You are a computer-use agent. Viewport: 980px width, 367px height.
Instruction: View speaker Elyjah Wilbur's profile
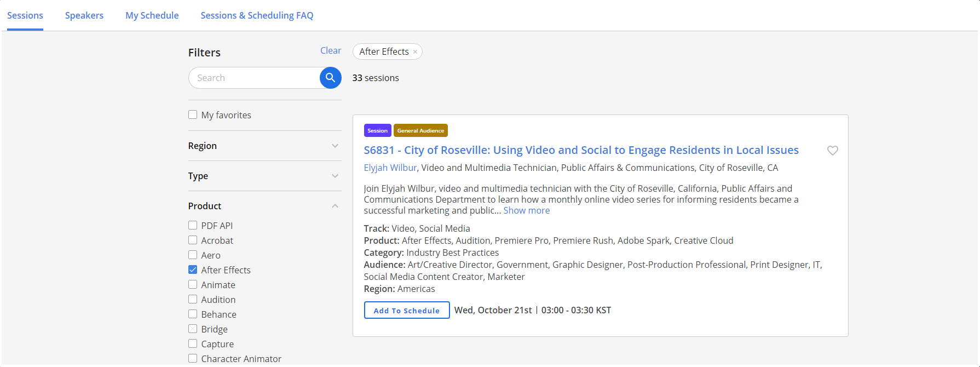click(390, 168)
